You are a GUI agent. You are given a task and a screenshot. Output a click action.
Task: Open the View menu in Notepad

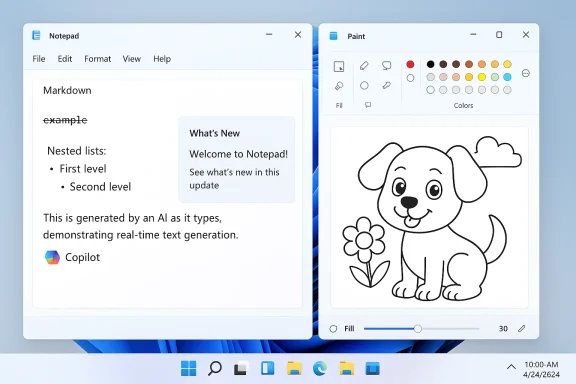coord(132,59)
